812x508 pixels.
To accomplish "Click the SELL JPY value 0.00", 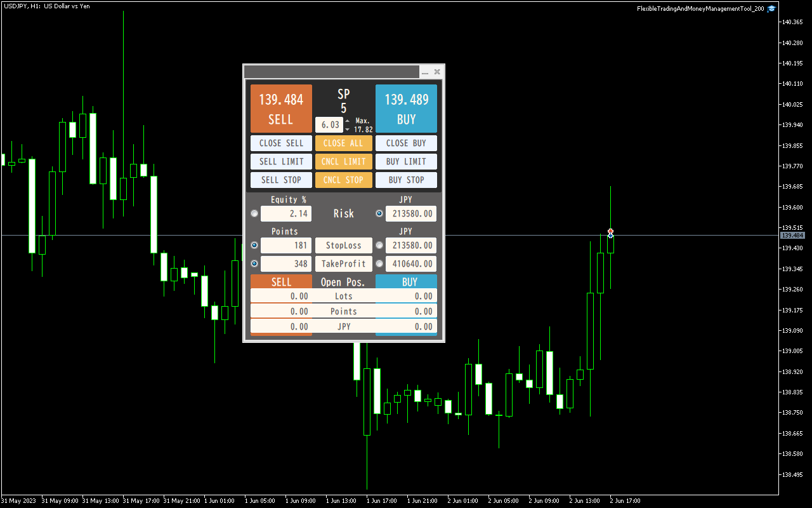I will tap(299, 326).
